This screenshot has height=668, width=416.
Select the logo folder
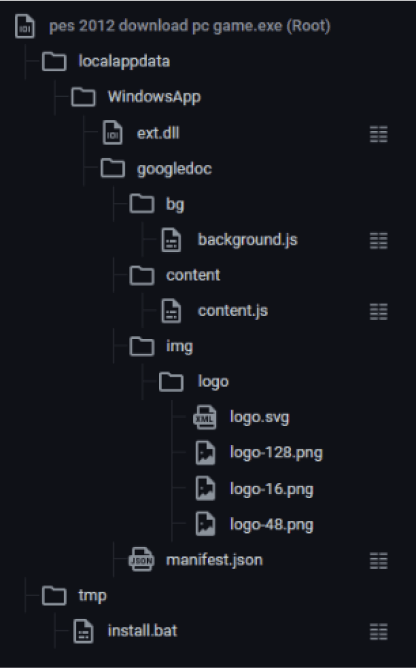pos(213,382)
